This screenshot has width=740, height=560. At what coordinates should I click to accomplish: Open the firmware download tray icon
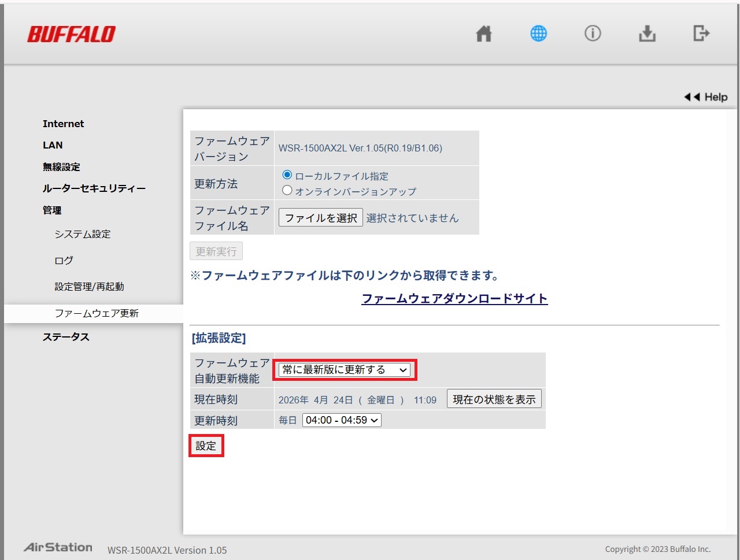point(647,34)
